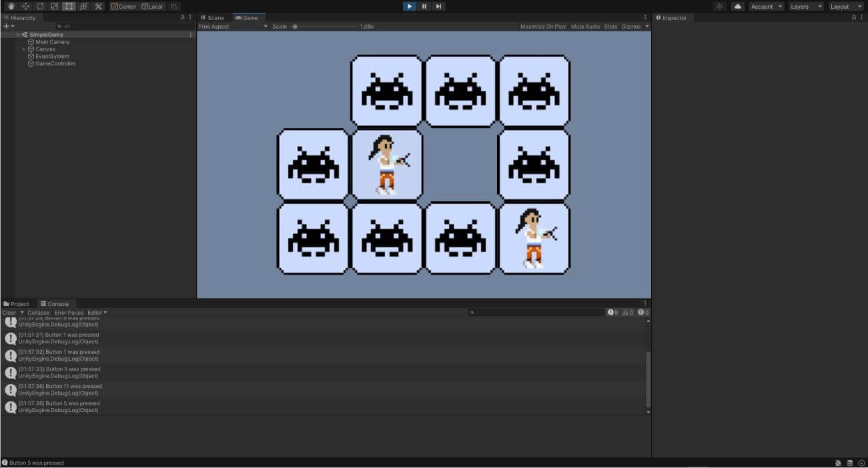
Task: Open the Console panel options menu
Action: 645,303
